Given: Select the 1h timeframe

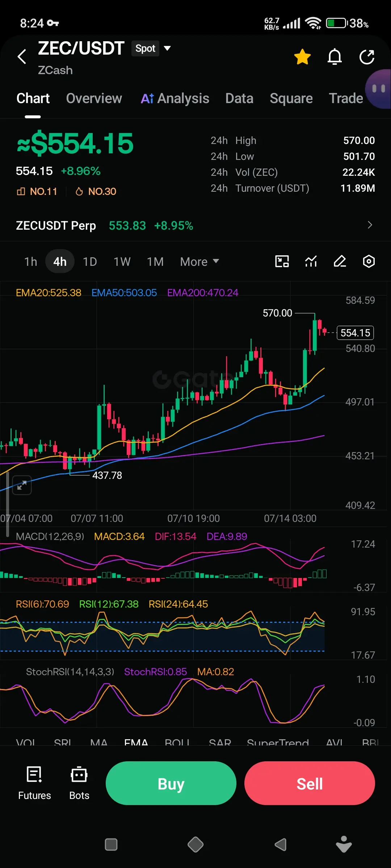Looking at the screenshot, I should [x=31, y=261].
